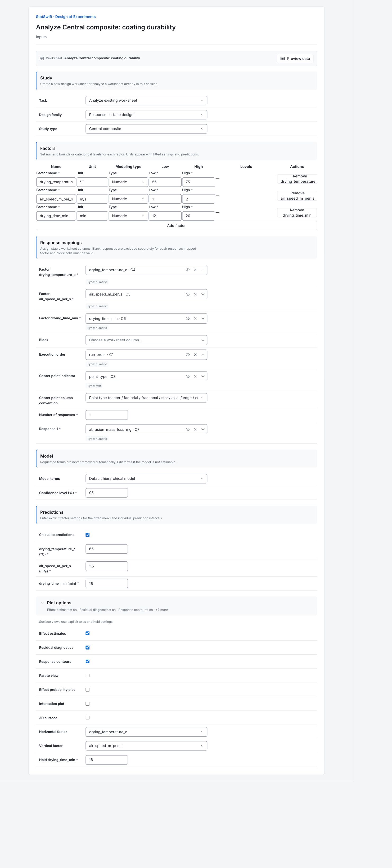
Task: Preview run_order C1 column via eye icon
Action: (188, 355)
